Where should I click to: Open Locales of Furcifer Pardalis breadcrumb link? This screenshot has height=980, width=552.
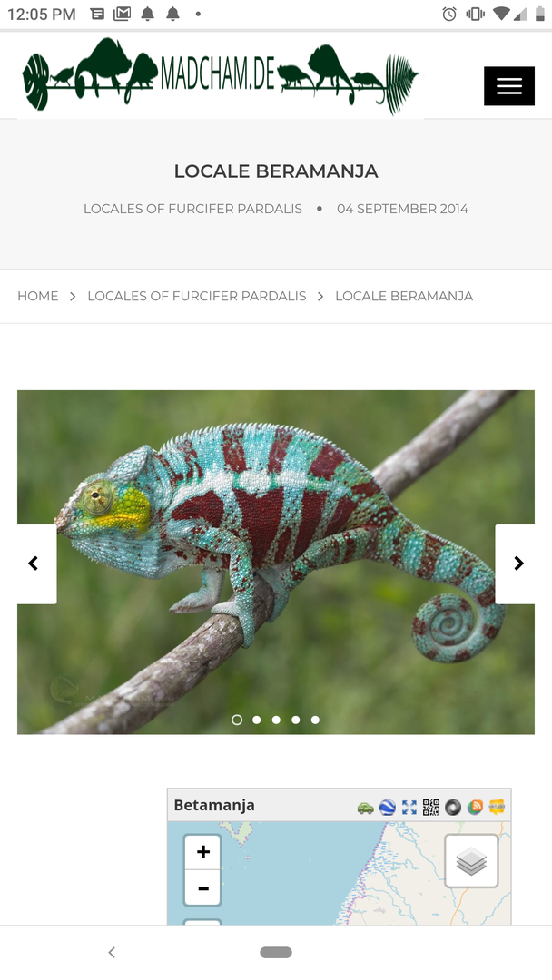pyautogui.click(x=197, y=296)
